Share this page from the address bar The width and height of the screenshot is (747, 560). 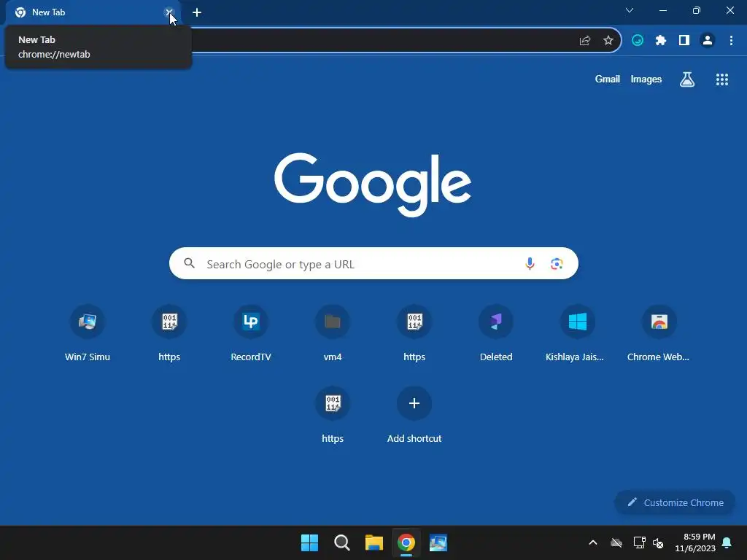pyautogui.click(x=585, y=41)
